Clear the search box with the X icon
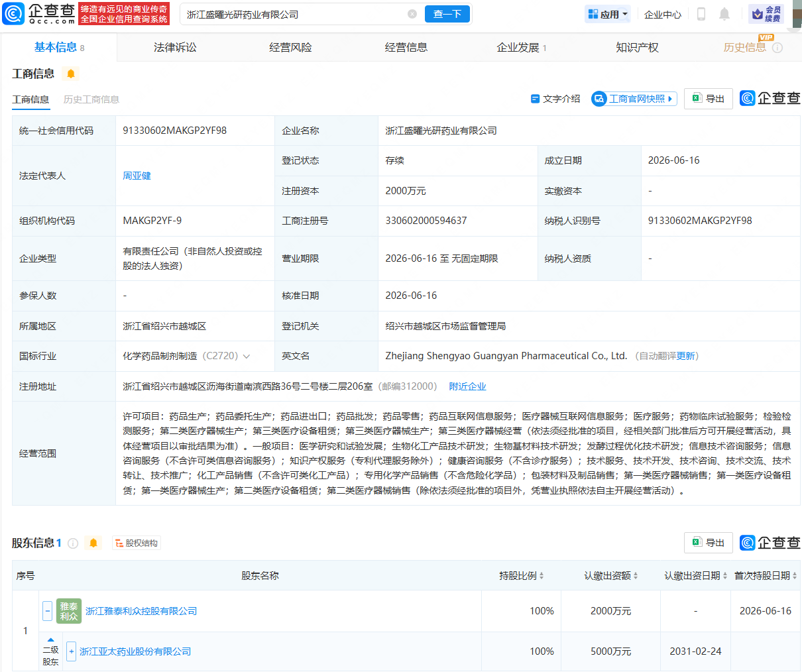This screenshot has height=672, width=802. [x=412, y=14]
